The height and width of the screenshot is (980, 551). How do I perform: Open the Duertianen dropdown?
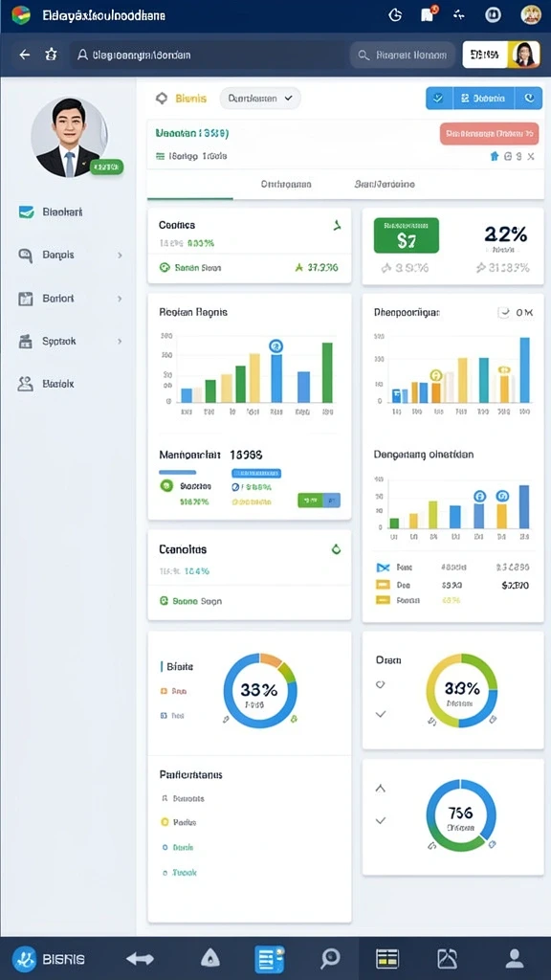260,99
